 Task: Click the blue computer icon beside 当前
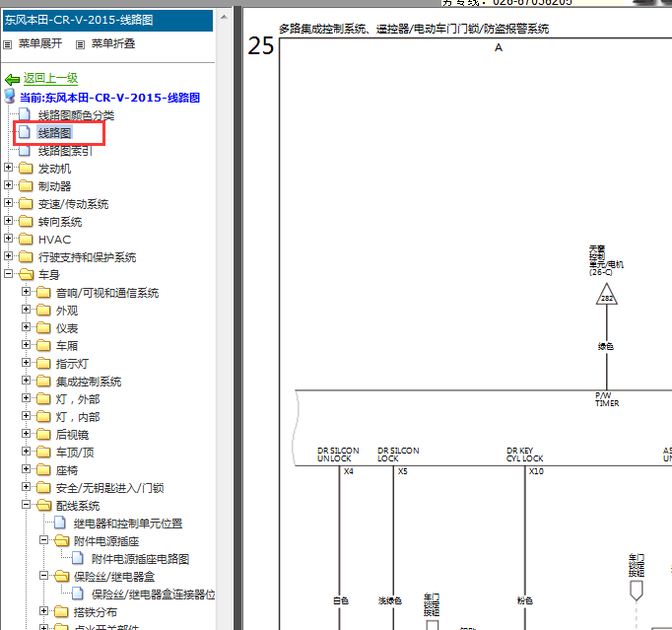(10, 96)
